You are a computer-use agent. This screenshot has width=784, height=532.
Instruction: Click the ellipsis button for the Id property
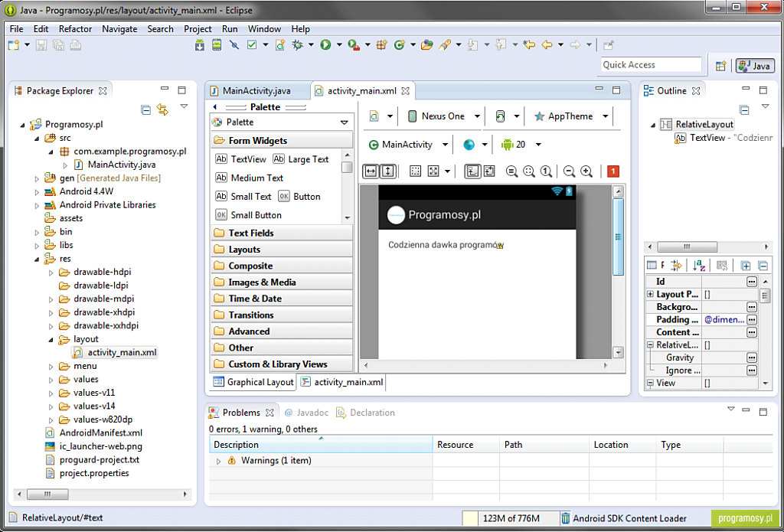coord(752,282)
